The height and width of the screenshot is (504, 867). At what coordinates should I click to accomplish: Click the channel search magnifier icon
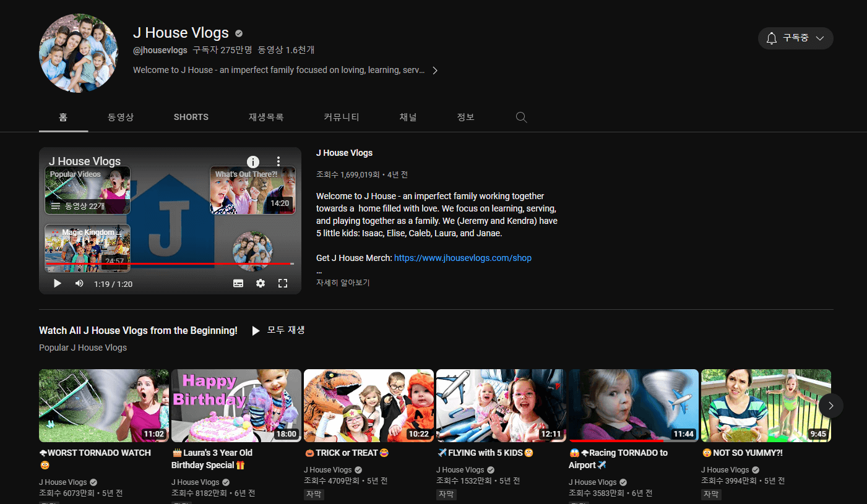[522, 117]
